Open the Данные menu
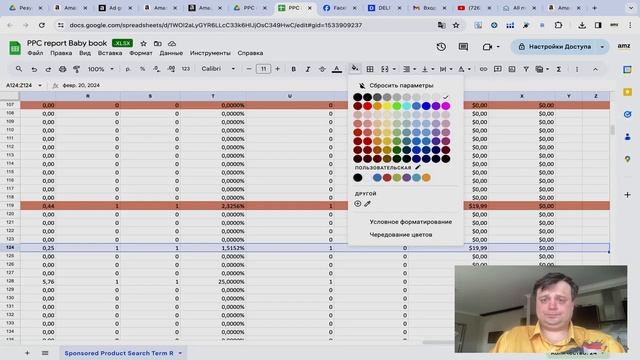The image size is (640, 360). pos(171,53)
